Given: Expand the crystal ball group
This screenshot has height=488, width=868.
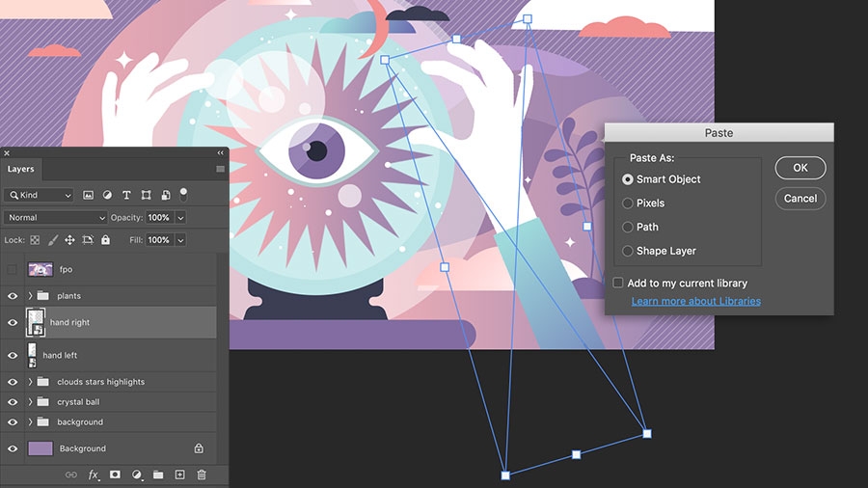Looking at the screenshot, I should (x=31, y=402).
